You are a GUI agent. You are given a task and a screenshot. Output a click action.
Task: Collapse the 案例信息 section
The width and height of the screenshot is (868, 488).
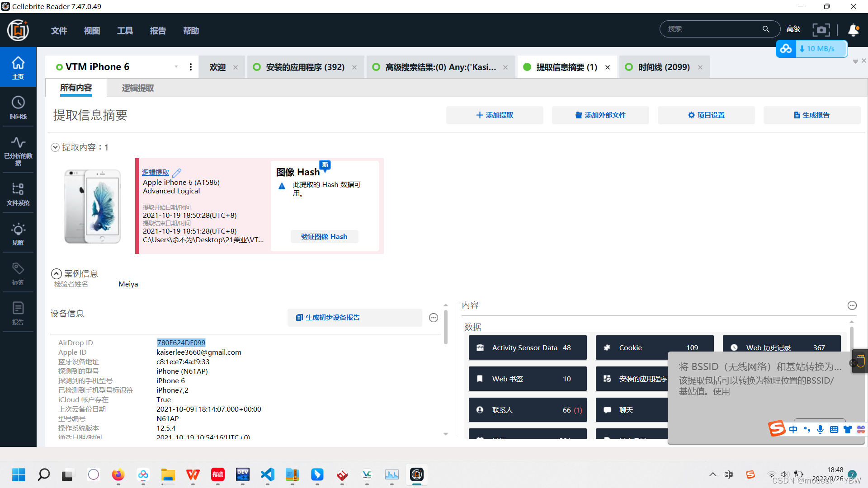[57, 274]
